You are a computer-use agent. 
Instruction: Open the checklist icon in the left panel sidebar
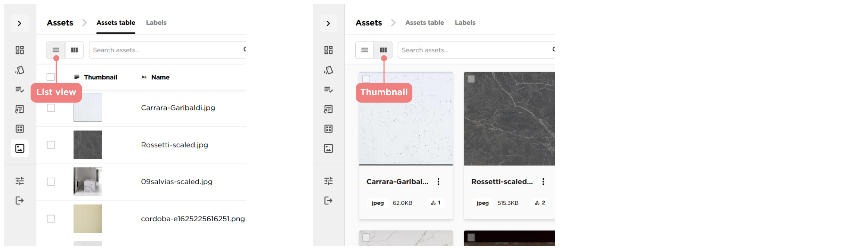tap(20, 90)
